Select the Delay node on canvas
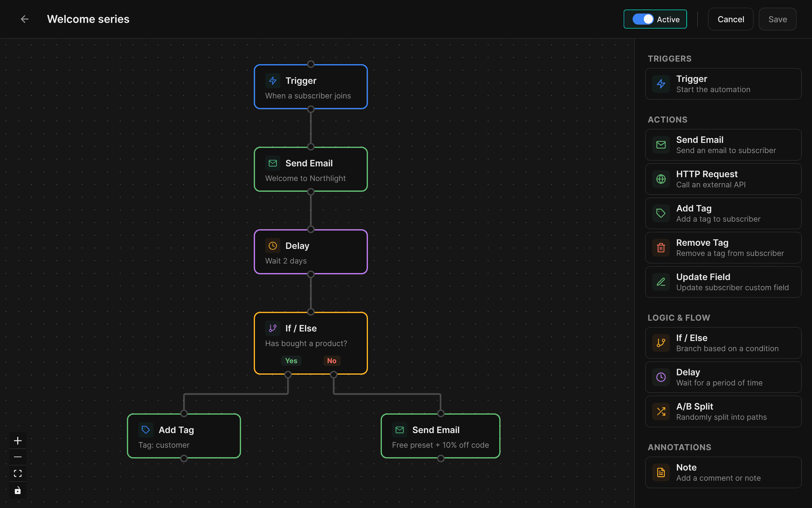Viewport: 812px width, 508px height. [311, 252]
